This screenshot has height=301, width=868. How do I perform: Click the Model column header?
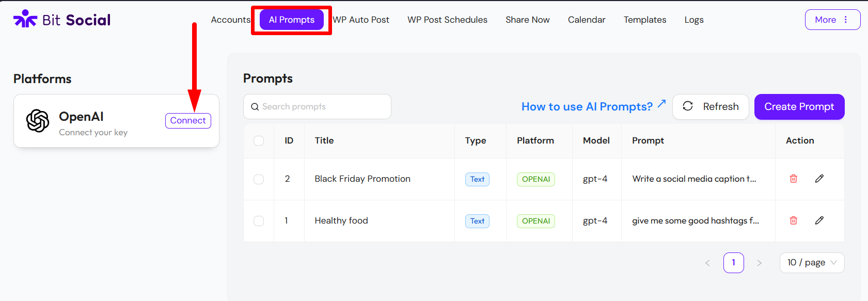596,140
